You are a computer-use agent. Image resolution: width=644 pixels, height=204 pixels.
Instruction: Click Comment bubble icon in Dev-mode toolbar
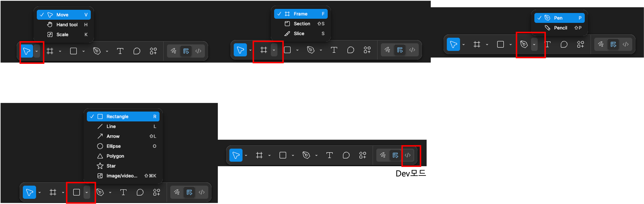[346, 155]
